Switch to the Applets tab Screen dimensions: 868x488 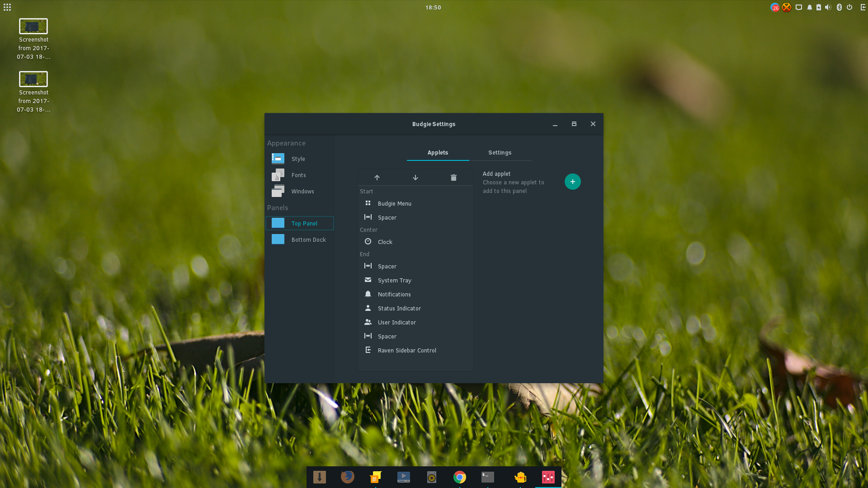(438, 153)
